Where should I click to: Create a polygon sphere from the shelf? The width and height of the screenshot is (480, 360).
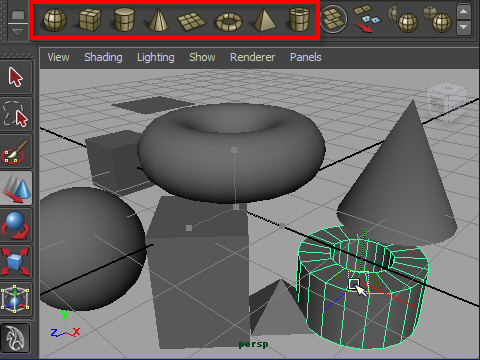[x=55, y=20]
